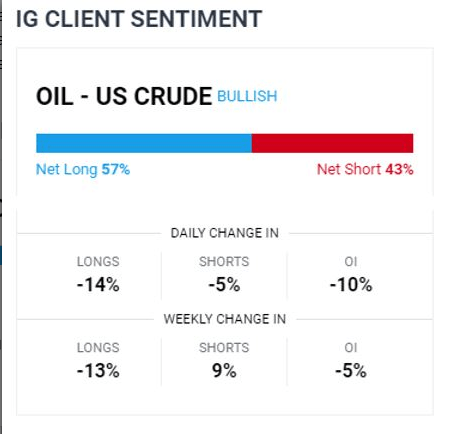This screenshot has height=434, width=449.
Task: Select the weekly OI -5% value
Action: (x=351, y=371)
